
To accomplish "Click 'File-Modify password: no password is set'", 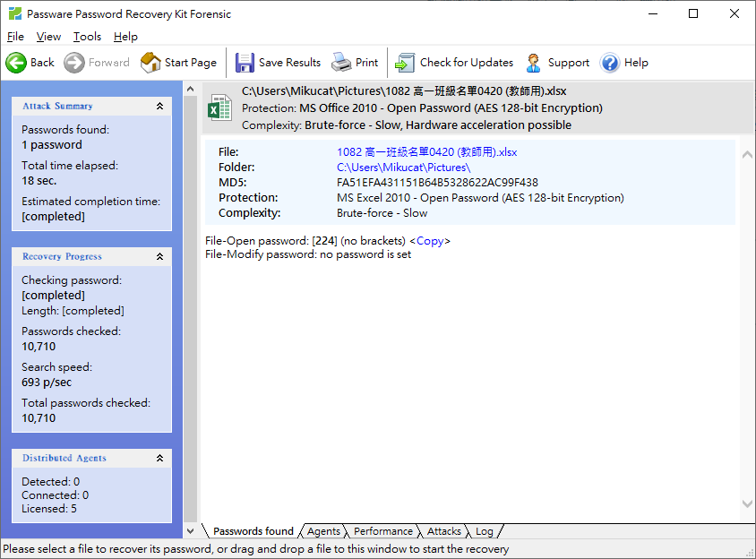I will point(308,254).
